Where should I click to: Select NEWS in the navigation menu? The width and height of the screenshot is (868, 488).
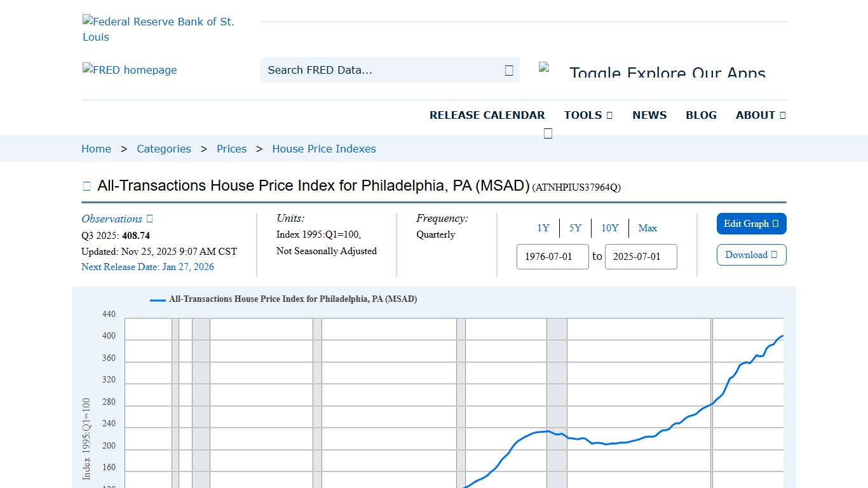tap(649, 115)
